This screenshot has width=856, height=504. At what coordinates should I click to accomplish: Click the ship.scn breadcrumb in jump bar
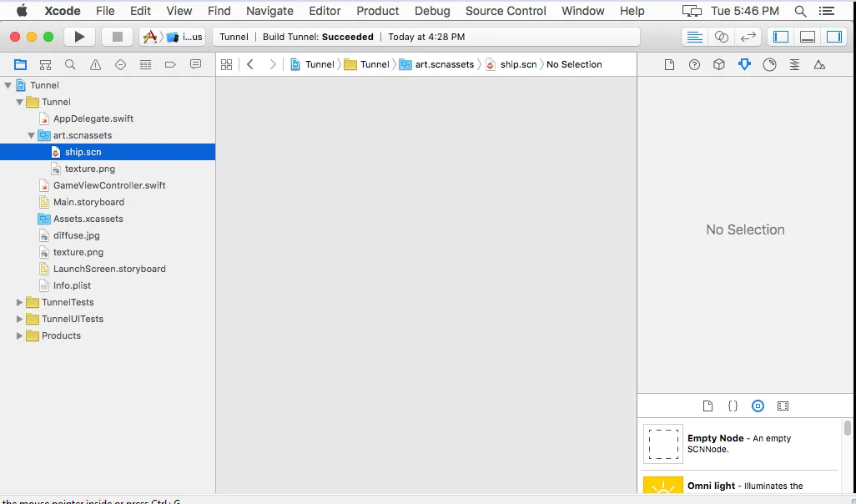pyautogui.click(x=511, y=64)
